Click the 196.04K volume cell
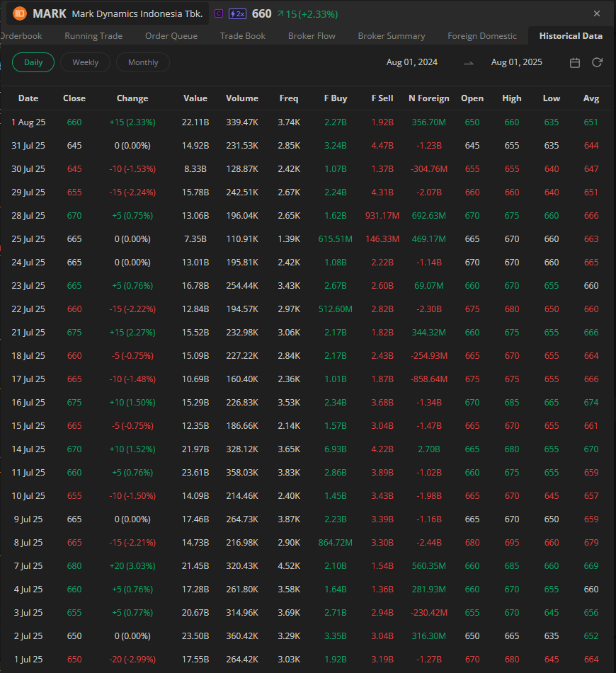616x673 pixels. point(242,215)
